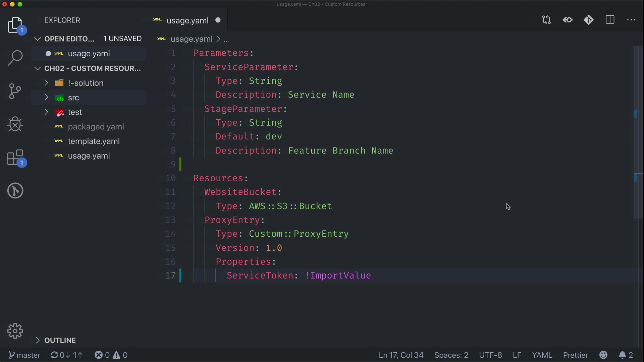Open the More Actions ellipsis menu
644x362 pixels.
point(631,20)
